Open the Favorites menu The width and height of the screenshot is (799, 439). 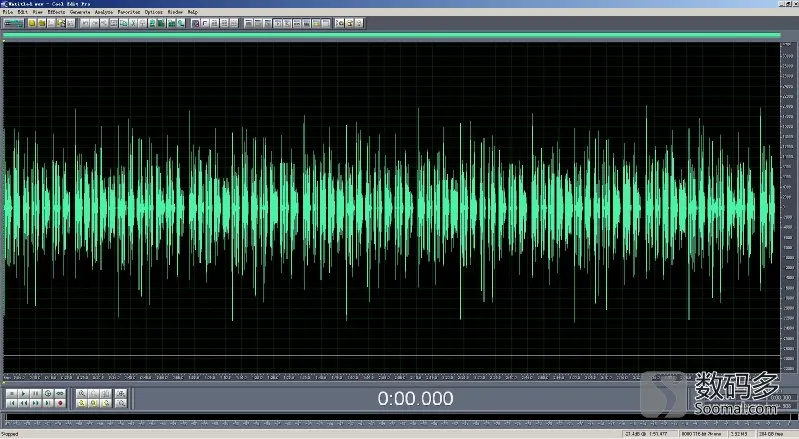[x=129, y=12]
